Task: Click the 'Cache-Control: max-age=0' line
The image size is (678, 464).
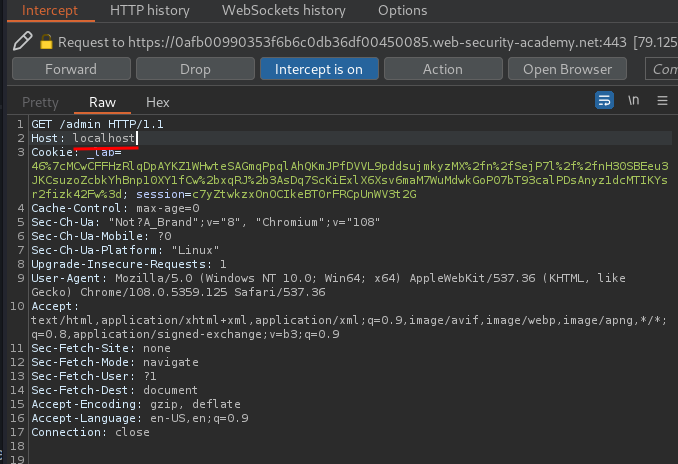Action: [115, 208]
